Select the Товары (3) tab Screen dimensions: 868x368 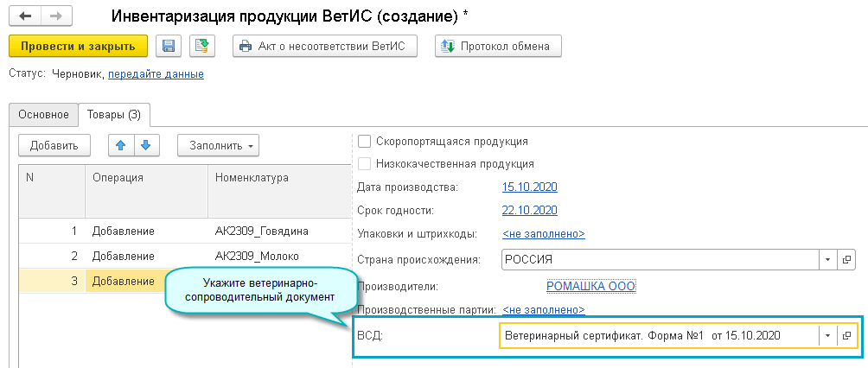[114, 114]
